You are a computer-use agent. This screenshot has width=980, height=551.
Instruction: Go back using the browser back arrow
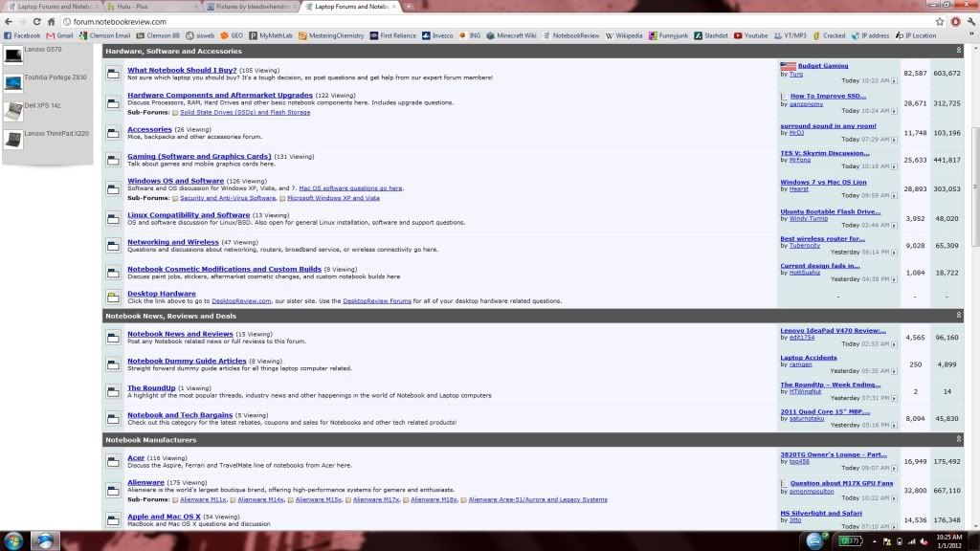pyautogui.click(x=8, y=22)
